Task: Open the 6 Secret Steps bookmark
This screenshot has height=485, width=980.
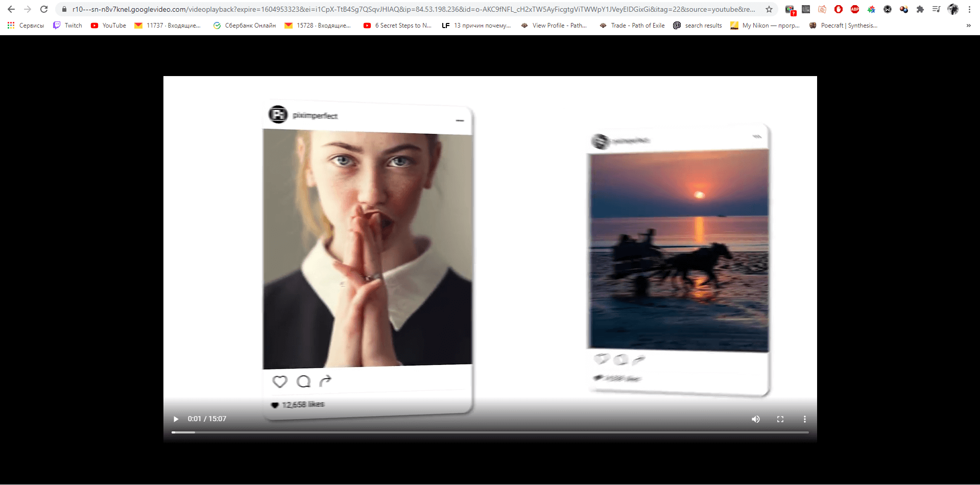Action: pos(397,26)
